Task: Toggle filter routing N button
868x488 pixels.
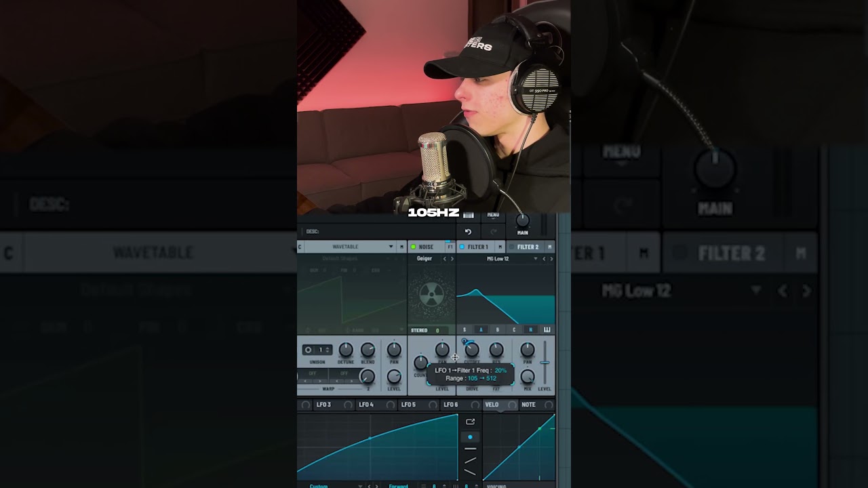Action: (x=530, y=330)
